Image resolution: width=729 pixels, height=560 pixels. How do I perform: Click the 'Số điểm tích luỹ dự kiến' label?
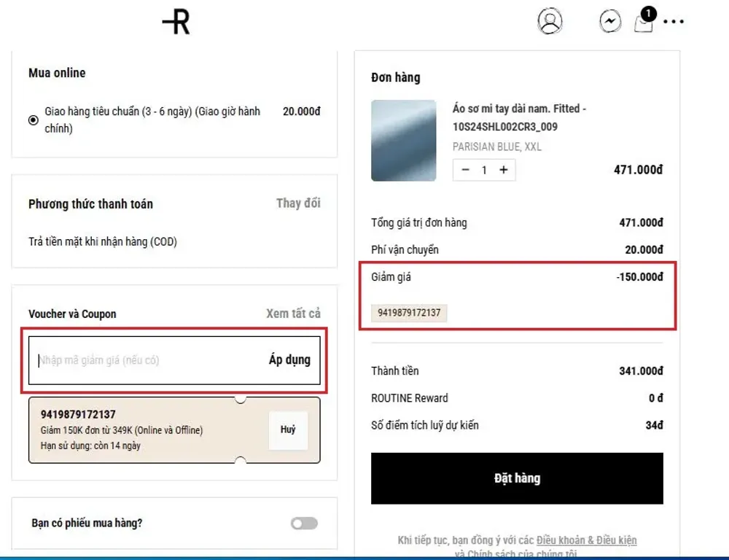[x=425, y=425]
